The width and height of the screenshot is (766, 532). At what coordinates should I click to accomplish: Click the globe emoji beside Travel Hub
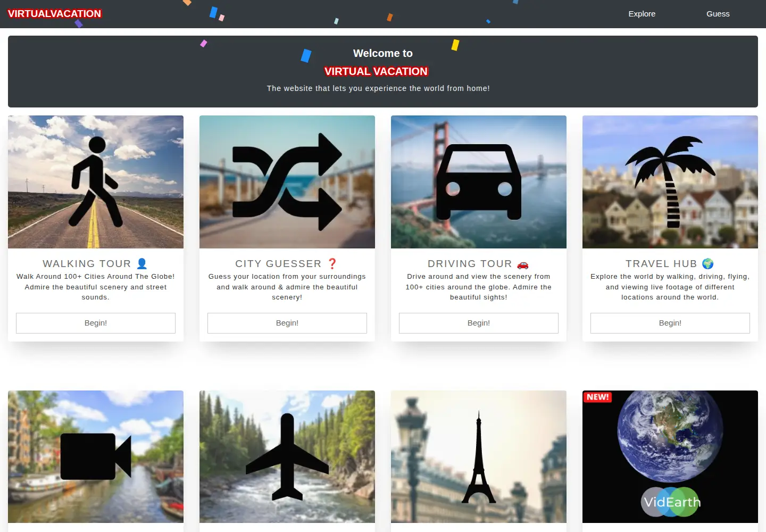(x=708, y=263)
